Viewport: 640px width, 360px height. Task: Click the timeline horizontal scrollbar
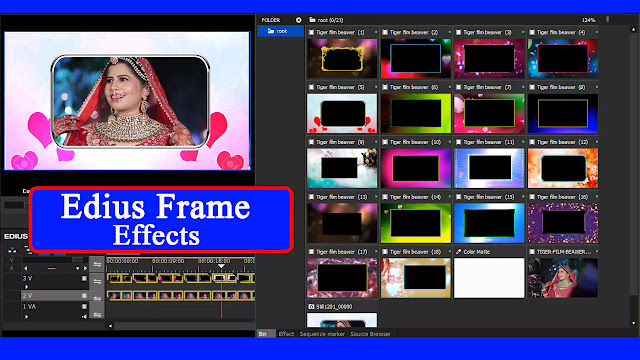(x=184, y=326)
